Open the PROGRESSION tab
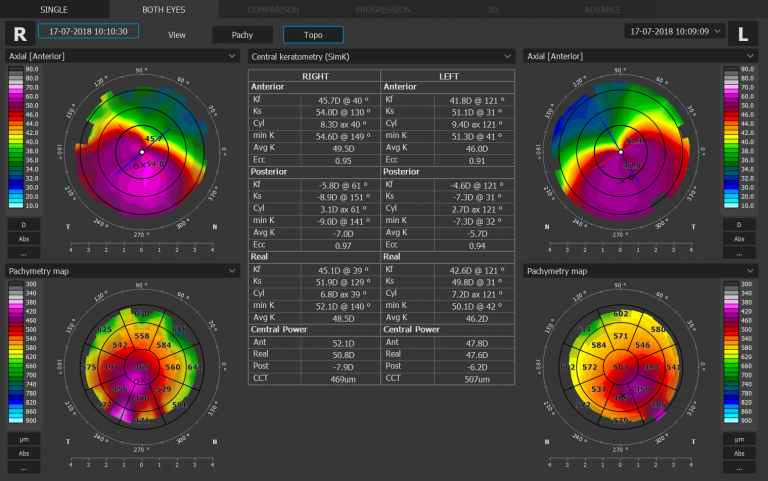 (383, 9)
